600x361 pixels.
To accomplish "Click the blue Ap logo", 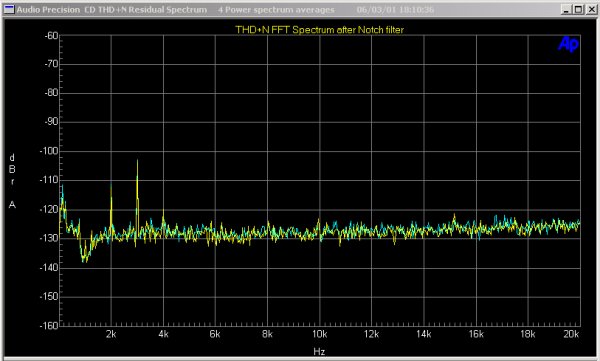I will (568, 44).
